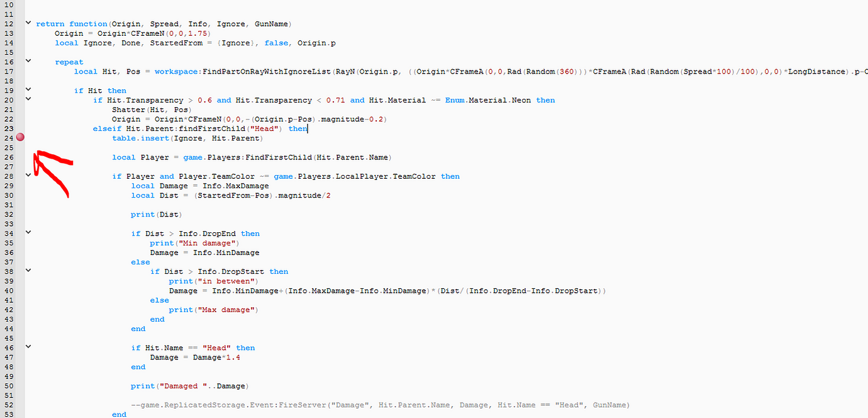Click the GunName function parameter

[271, 23]
